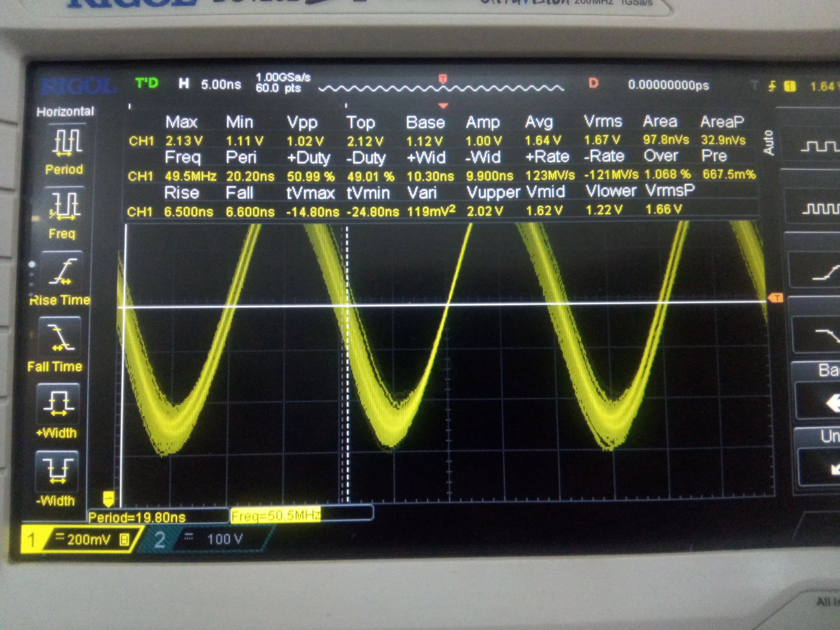Click the waveform memory overview bar
This screenshot has height=630, width=840.
point(441,89)
